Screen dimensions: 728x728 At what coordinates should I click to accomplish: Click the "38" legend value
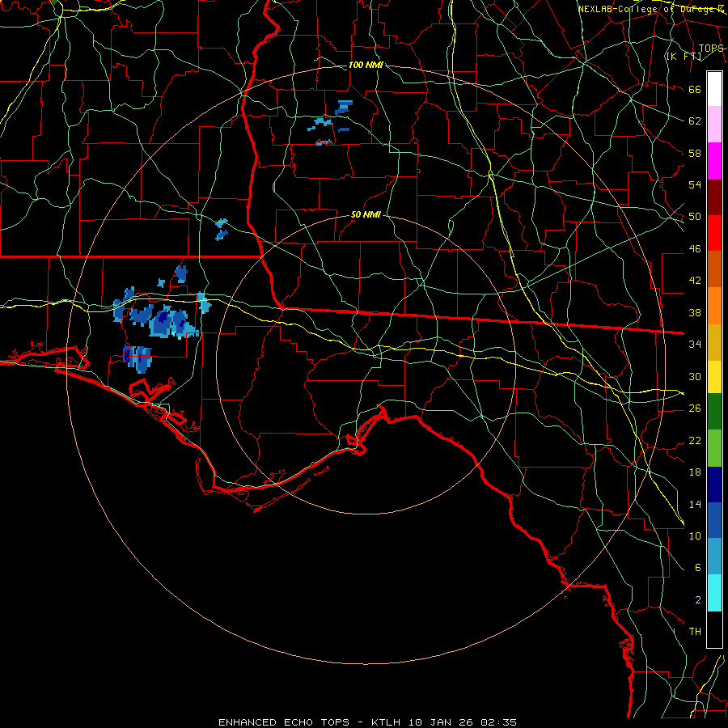(695, 312)
